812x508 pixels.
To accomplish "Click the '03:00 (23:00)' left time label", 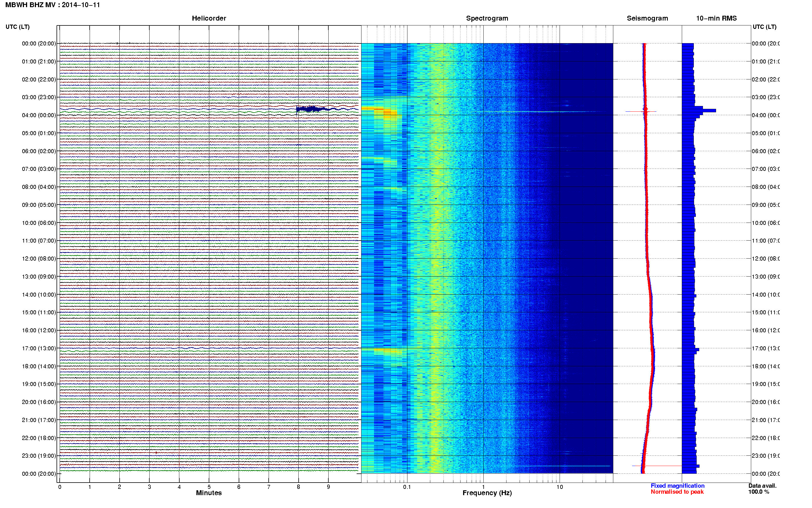I will click(39, 97).
